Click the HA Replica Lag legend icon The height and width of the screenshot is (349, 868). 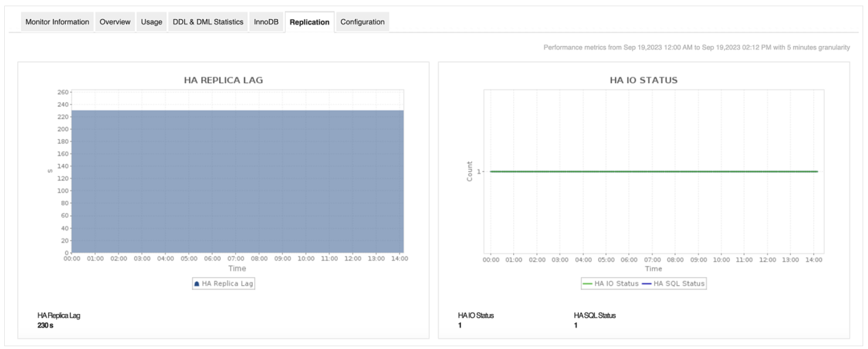(x=197, y=283)
